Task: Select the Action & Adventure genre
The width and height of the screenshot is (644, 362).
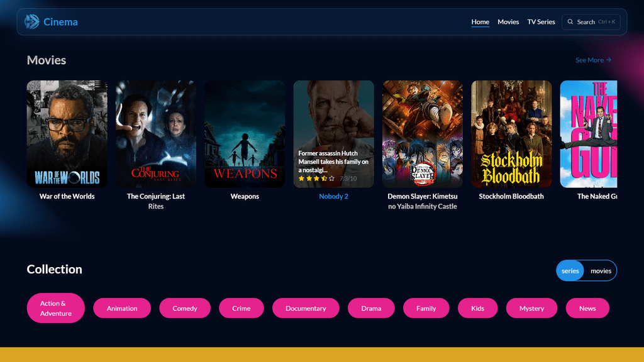Action: (56, 308)
